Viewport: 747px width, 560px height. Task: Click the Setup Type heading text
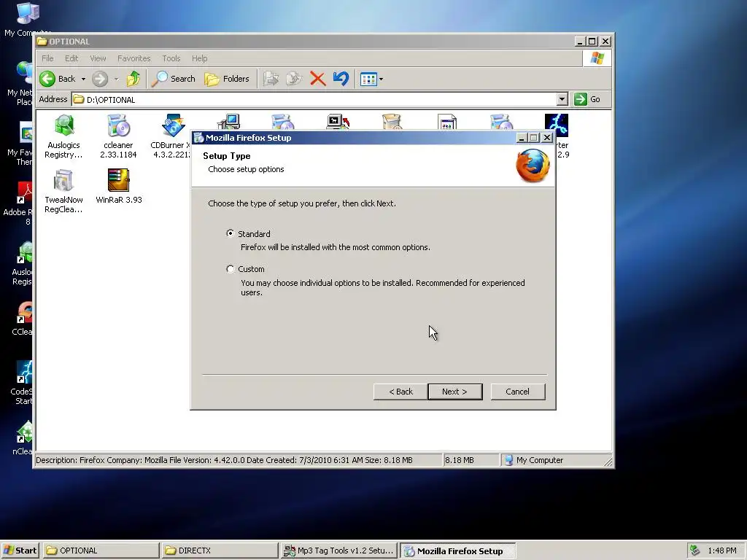coord(227,156)
